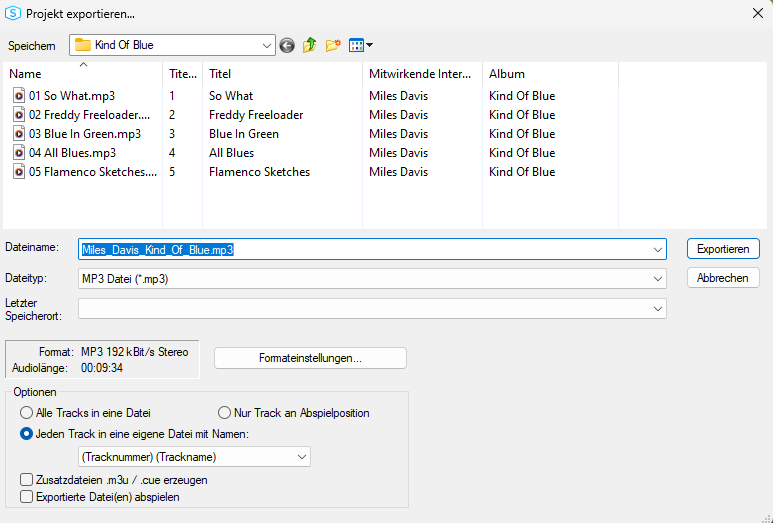Click the file icon of 02 Freddy Freeloader
Viewport: 773px width, 523px height.
coord(19,115)
